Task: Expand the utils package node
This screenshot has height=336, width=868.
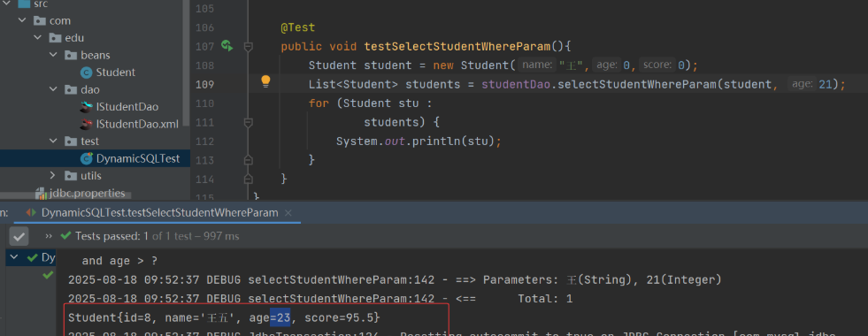Action: [x=53, y=175]
